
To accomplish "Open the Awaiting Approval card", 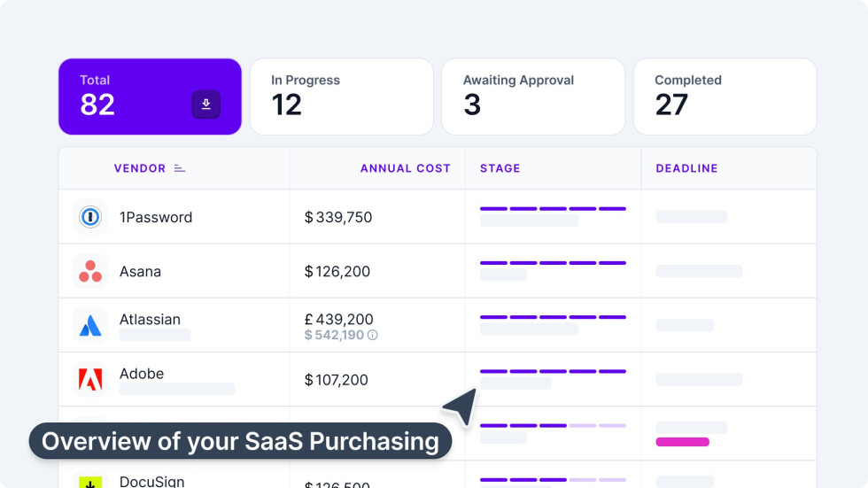I will (x=532, y=97).
